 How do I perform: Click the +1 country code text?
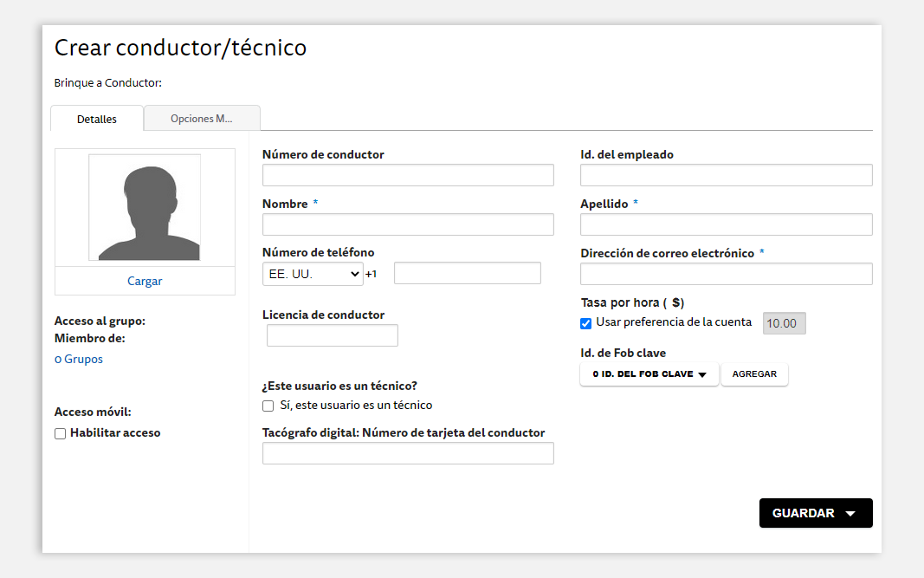point(371,274)
